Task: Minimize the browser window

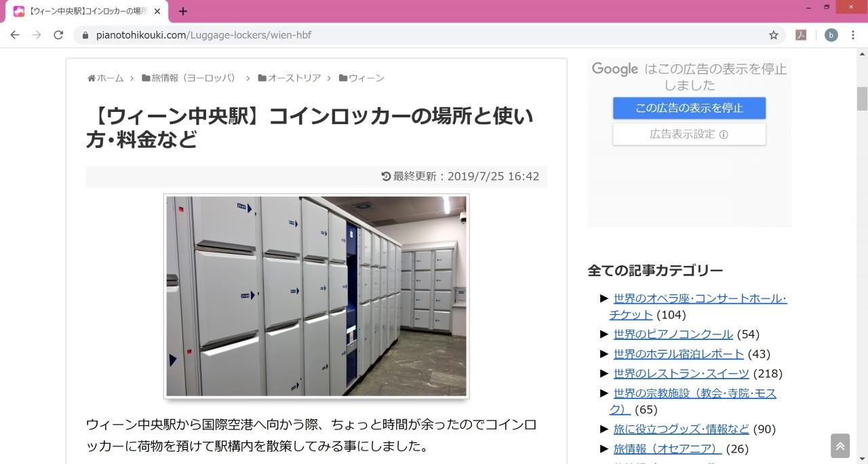Action: pos(808,7)
